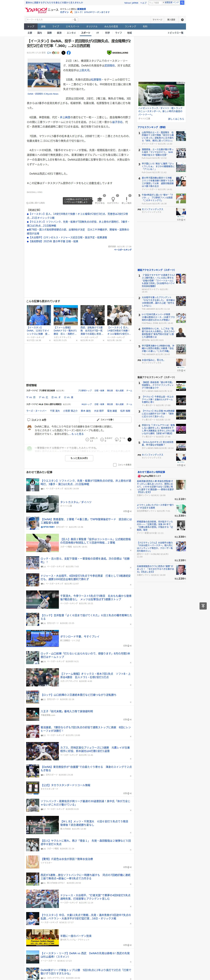Toggle the コメント非表示 checkbox
The height and width of the screenshot is (980, 210).
(x=115, y=465)
